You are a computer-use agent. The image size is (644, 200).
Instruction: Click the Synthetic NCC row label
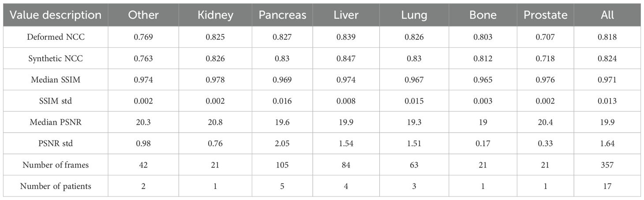click(56, 59)
